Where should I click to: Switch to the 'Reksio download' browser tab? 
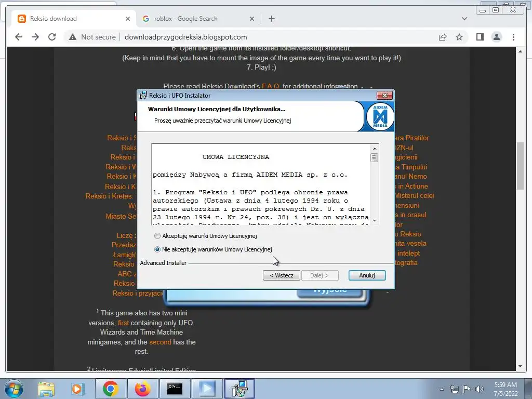coord(73,19)
